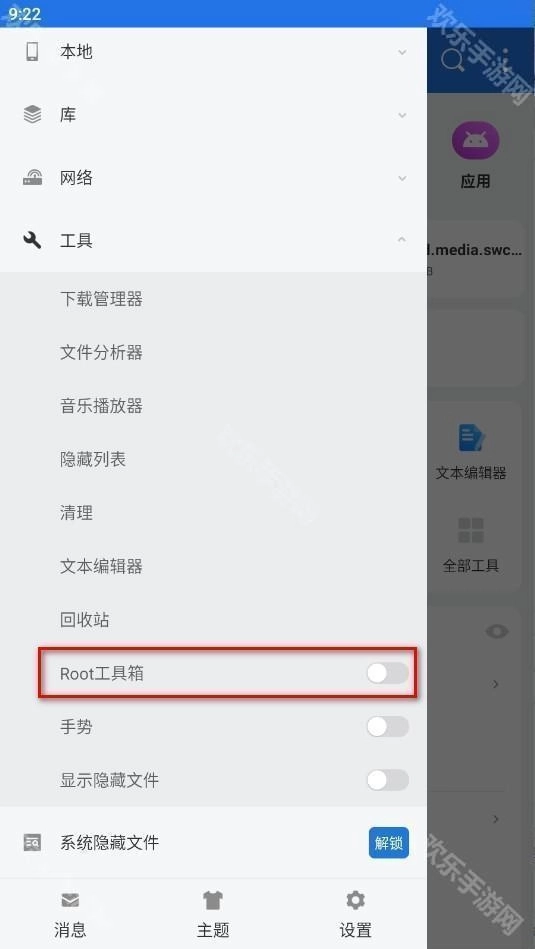
Task: Toggle 显示隐藏文件 on
Action: (x=387, y=780)
